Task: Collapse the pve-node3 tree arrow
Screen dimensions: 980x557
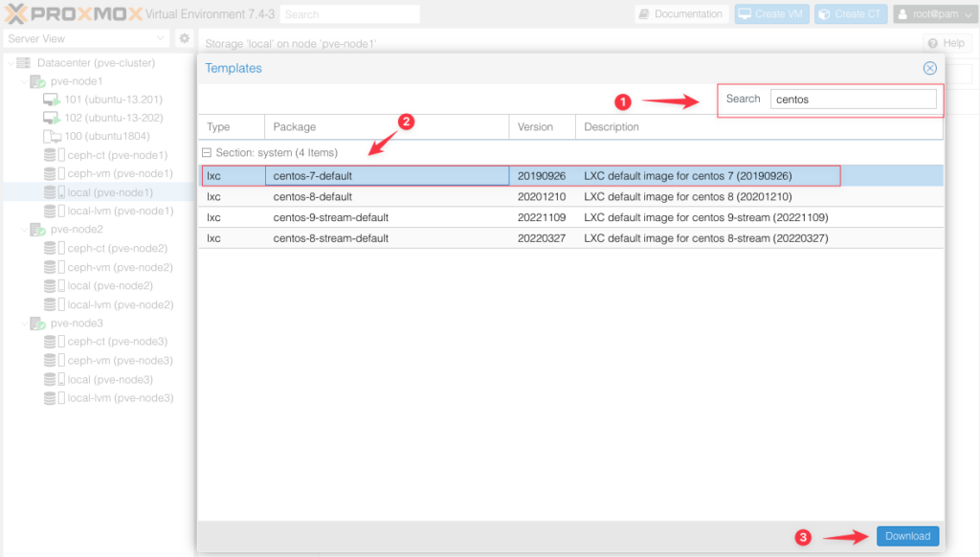Action: coord(24,323)
